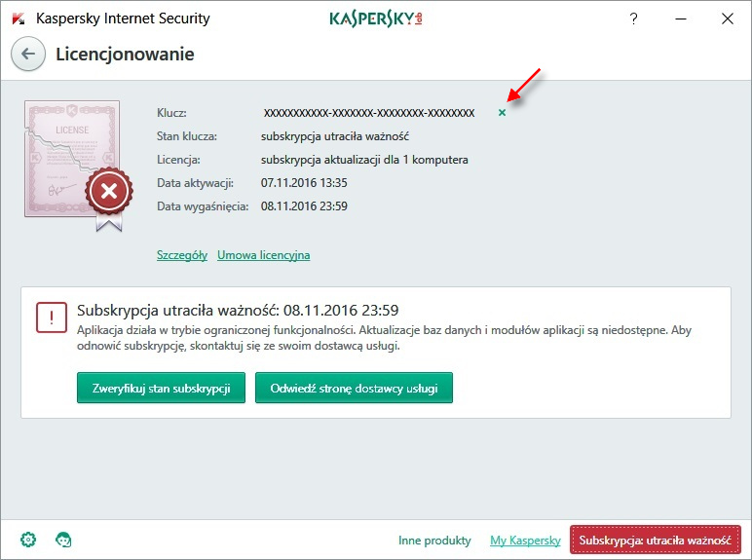Viewport: 752px width, 560px height.
Task: Click 'subskrypcja aktualizacji dla 1 komputera' text
Action: pos(364,160)
